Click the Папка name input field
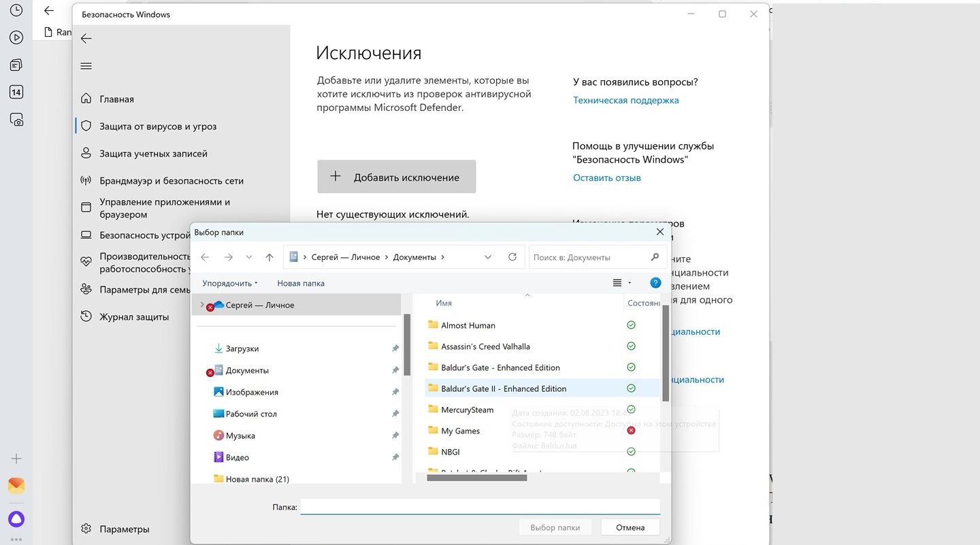Image resolution: width=980 pixels, height=545 pixels. 480,507
